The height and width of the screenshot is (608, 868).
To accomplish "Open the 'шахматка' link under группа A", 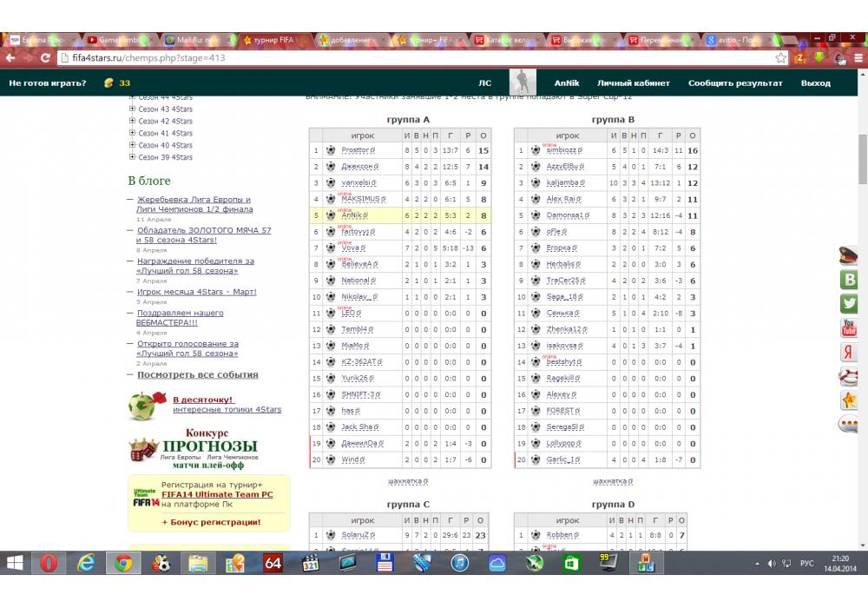I will pos(407,481).
